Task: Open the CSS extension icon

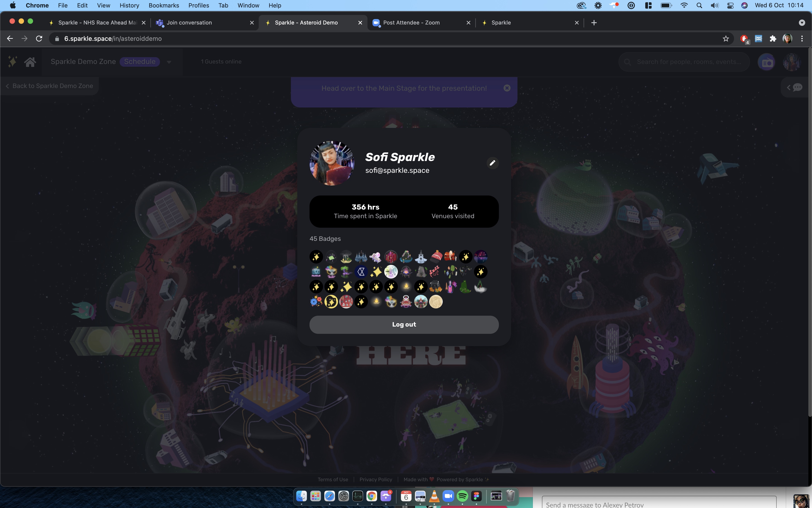Action: point(758,39)
